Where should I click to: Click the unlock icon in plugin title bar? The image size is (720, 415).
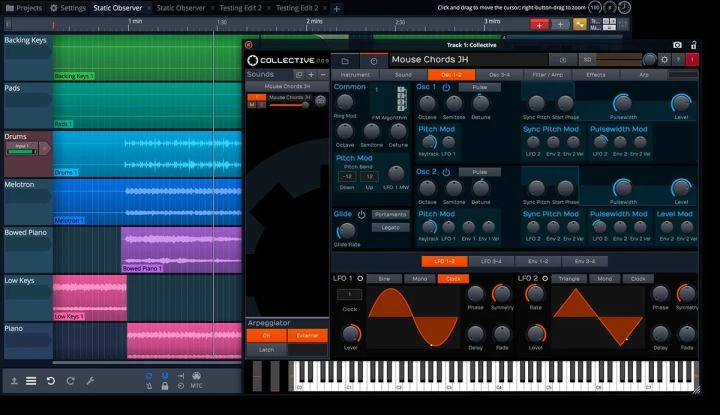click(x=693, y=45)
